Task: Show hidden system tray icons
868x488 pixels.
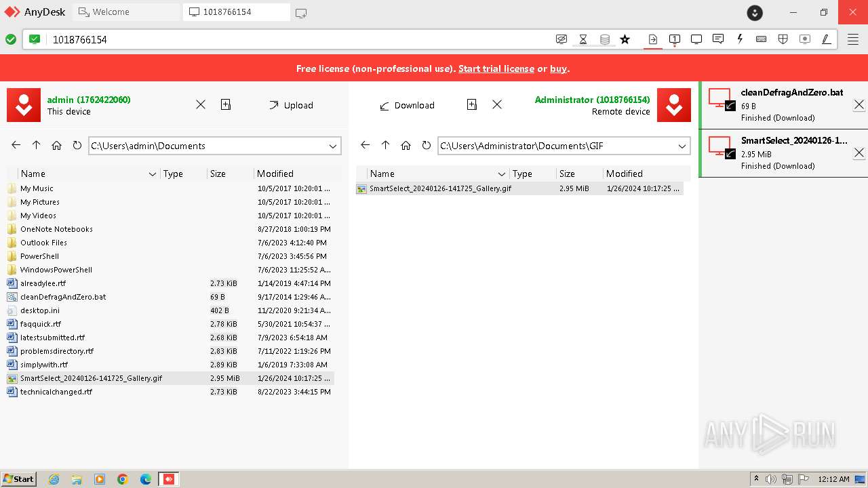Action: [757, 479]
